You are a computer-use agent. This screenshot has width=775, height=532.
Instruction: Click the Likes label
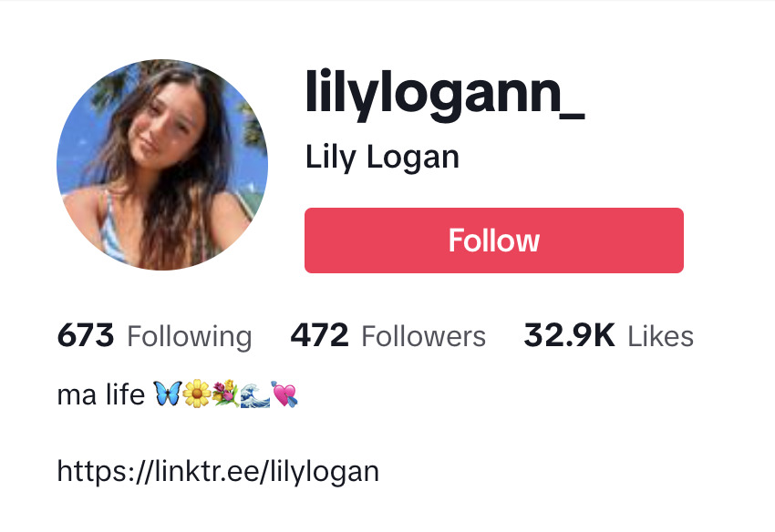[x=661, y=337]
